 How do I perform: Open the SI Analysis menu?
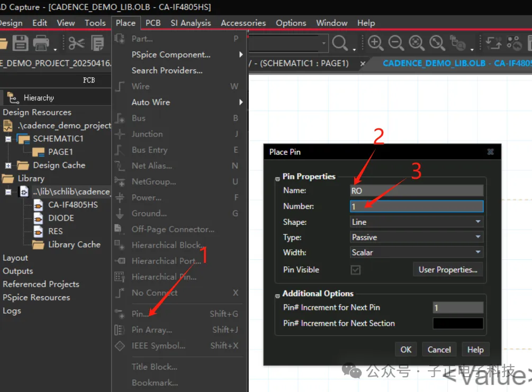pyautogui.click(x=191, y=23)
